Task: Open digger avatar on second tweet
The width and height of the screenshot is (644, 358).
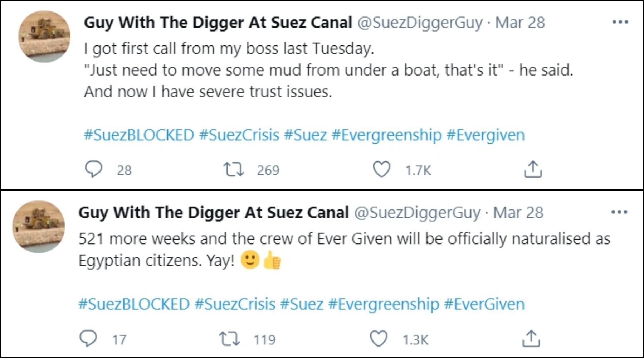Action: click(x=39, y=227)
